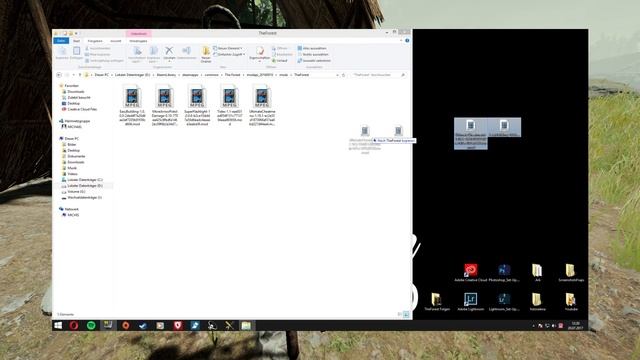
Task: Switch to the Verwalten ribbon tab
Action: 138,41
